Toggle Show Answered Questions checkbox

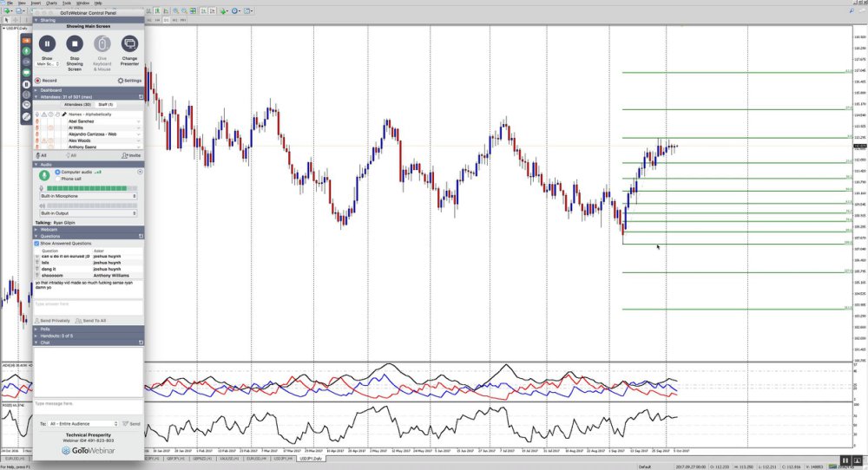(37, 244)
